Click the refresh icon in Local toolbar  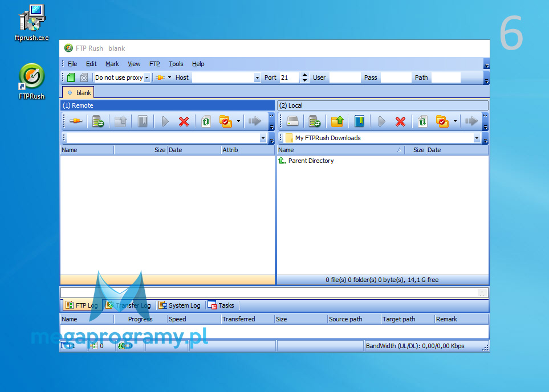422,121
